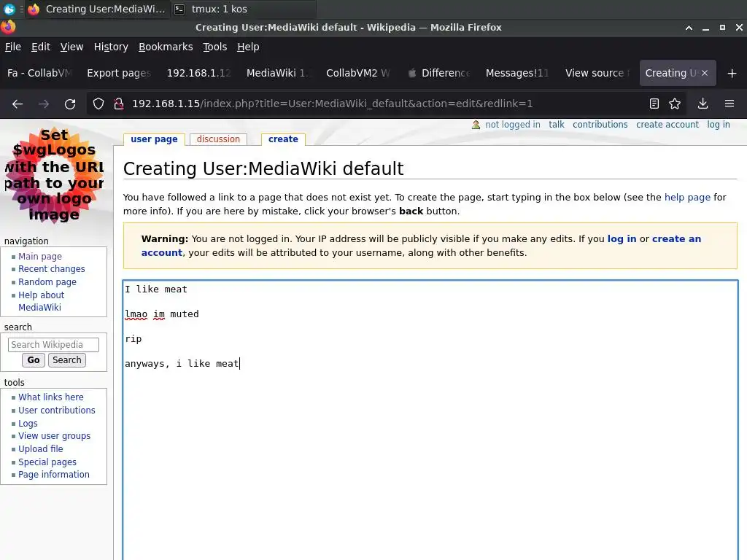The width and height of the screenshot is (747, 560).
Task: Bookmark this page with the star icon
Action: [x=675, y=104]
